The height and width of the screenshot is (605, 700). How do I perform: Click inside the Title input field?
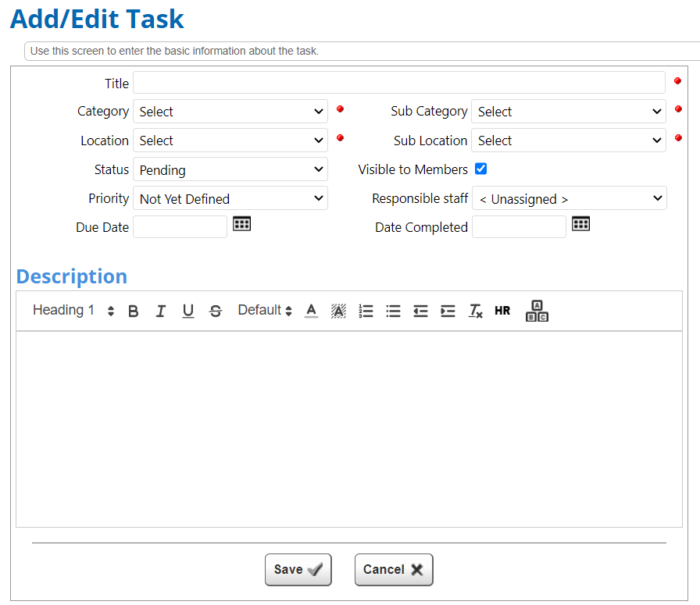tap(398, 82)
